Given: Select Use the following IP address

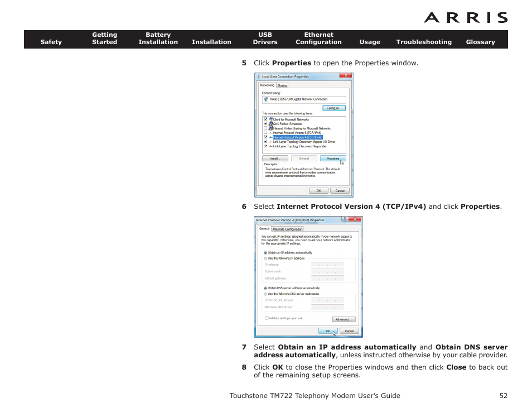Looking at the screenshot, I should pos(265,258).
